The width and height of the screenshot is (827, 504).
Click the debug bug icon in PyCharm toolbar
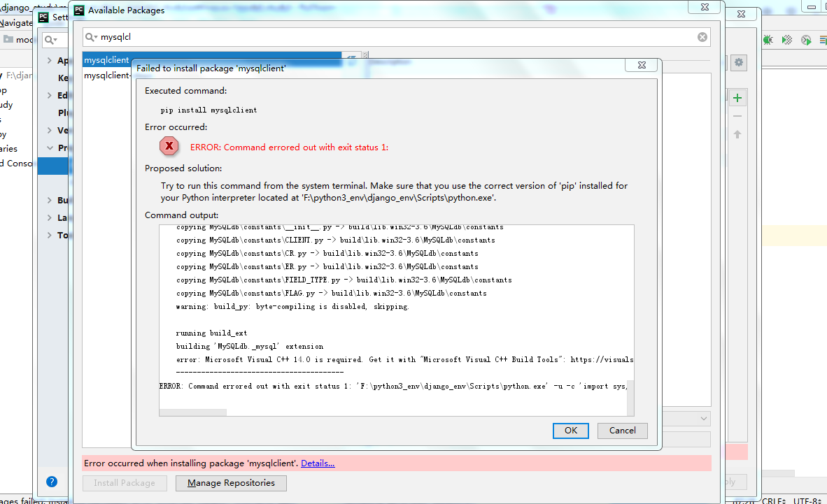(768, 40)
